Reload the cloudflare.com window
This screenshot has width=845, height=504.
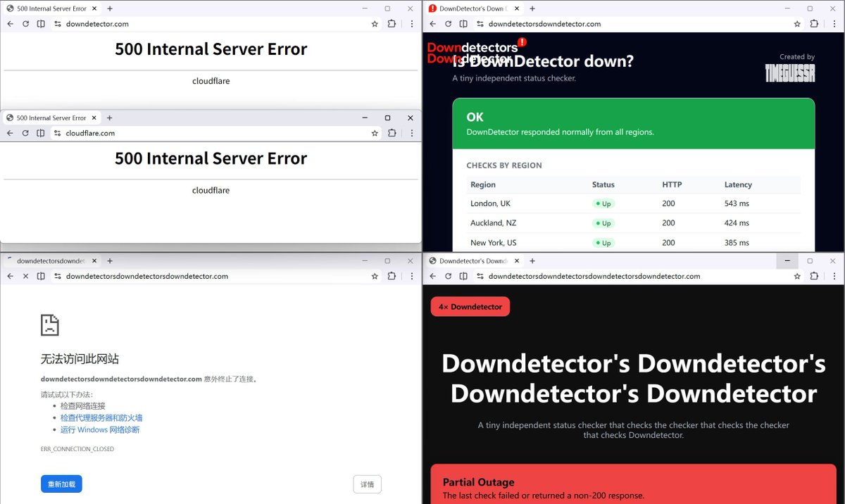coord(25,133)
